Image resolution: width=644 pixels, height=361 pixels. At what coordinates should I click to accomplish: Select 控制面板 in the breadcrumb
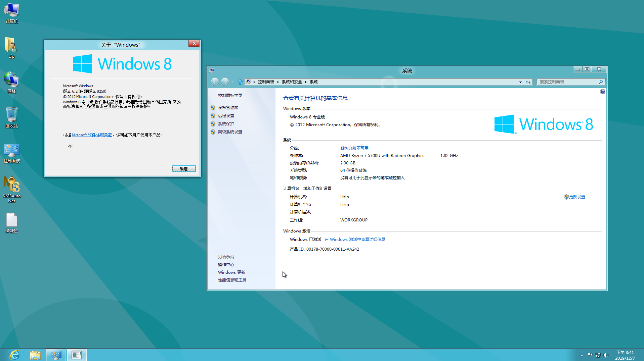click(x=266, y=82)
